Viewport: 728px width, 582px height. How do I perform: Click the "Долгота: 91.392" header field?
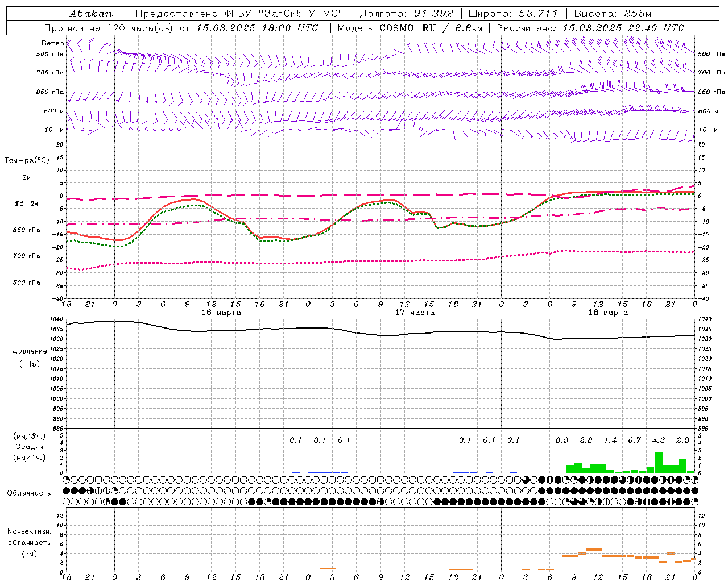pos(407,14)
